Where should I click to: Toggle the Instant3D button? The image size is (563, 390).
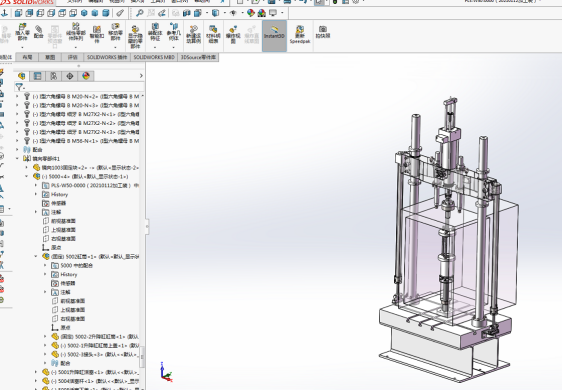pos(274,36)
